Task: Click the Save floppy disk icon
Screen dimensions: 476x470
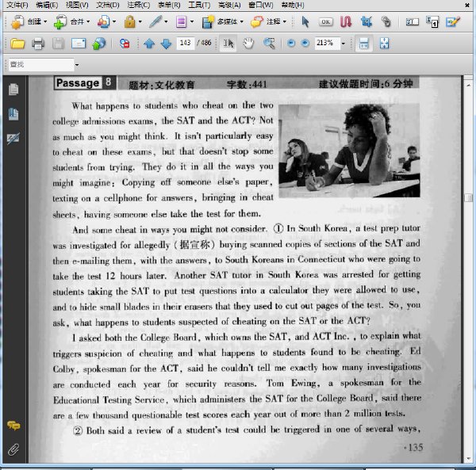Action: pos(58,44)
